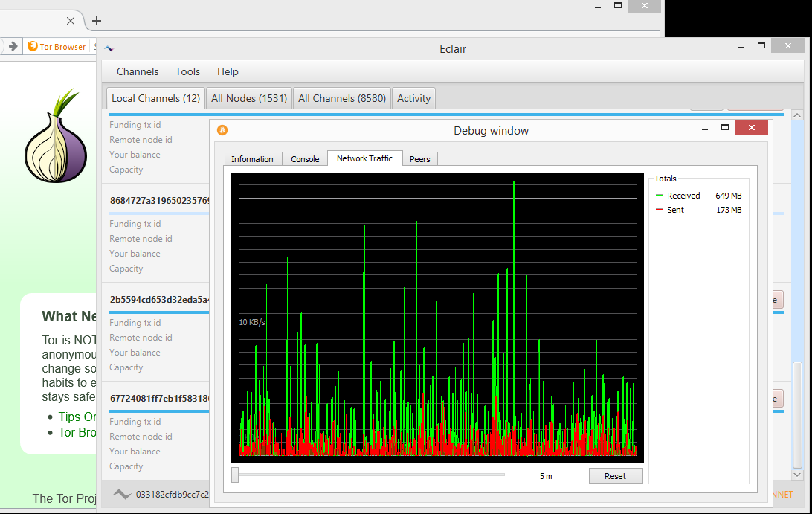
Task: Click the Totals heading in the legend
Action: (665, 179)
